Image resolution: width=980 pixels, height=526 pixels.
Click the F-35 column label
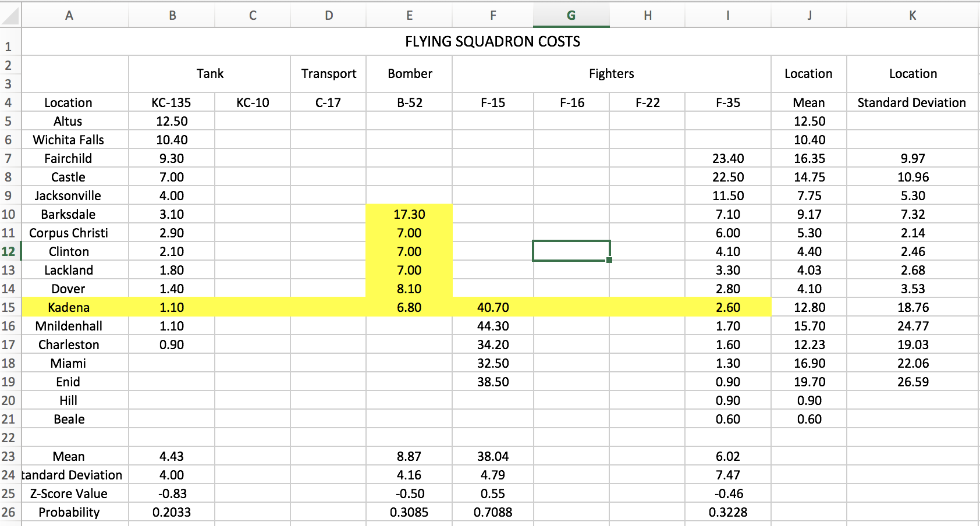(728, 102)
